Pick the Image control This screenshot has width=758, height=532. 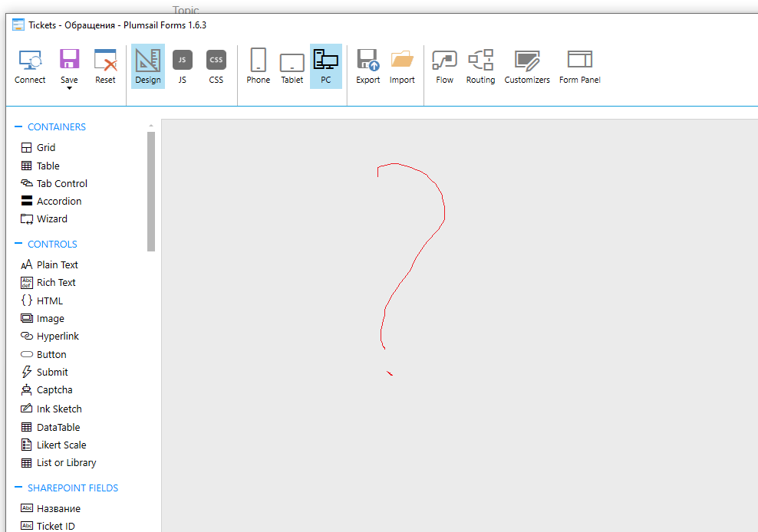click(x=42, y=318)
